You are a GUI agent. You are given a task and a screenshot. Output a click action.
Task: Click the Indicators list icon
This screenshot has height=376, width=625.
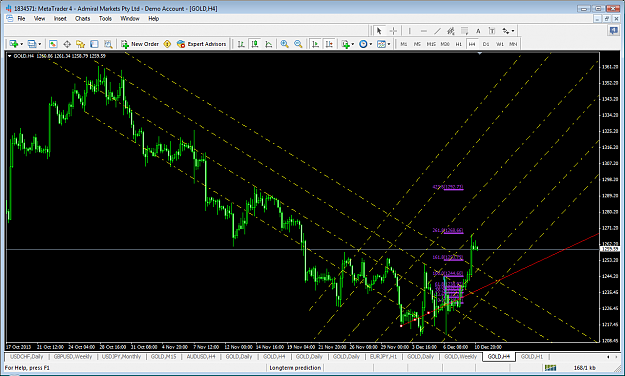point(345,44)
